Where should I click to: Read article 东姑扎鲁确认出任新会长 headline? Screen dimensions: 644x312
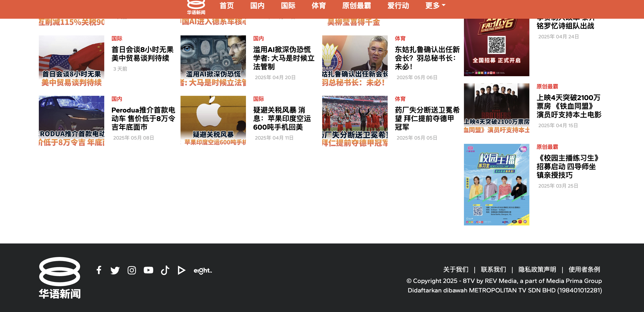coord(427,58)
